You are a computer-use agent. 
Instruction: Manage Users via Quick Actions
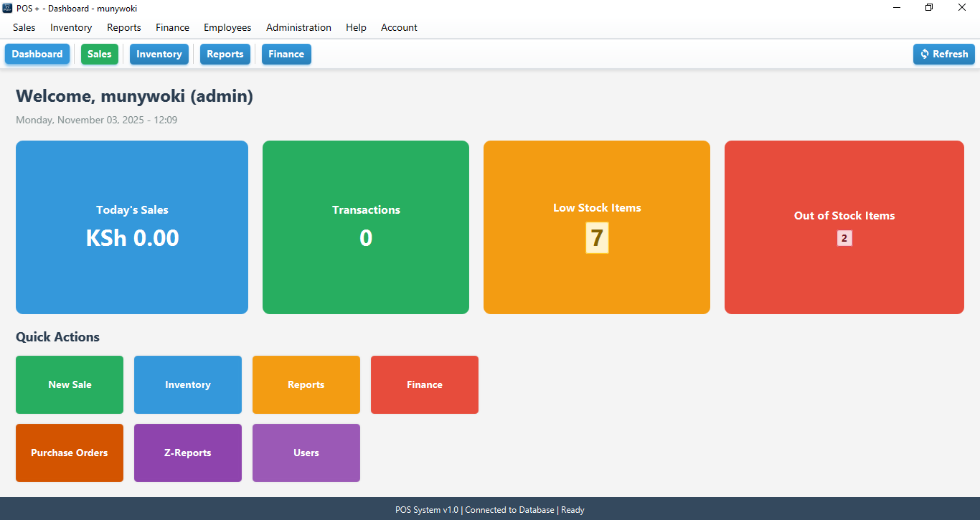click(306, 453)
